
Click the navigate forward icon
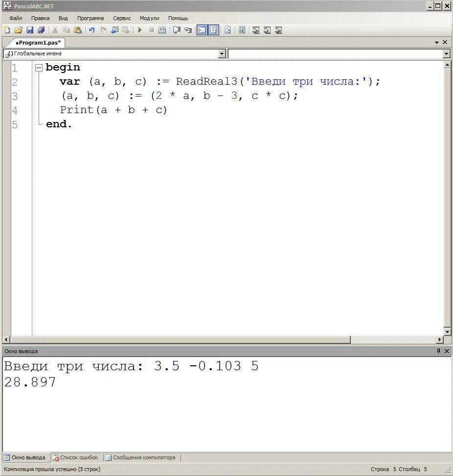click(x=126, y=30)
